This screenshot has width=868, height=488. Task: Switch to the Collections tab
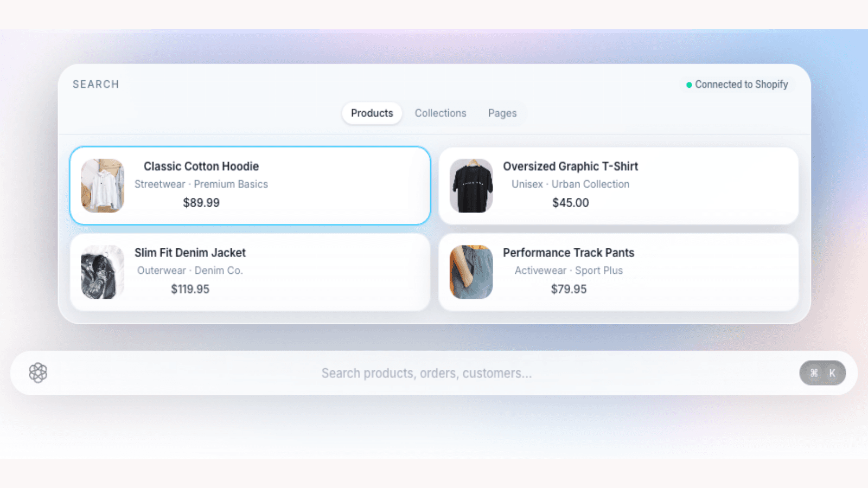pyautogui.click(x=441, y=113)
